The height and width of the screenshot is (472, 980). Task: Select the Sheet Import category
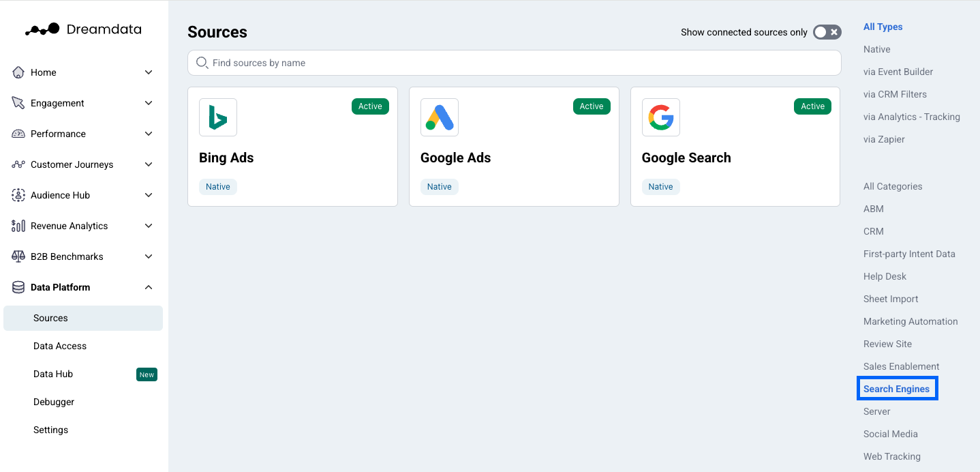pyautogui.click(x=891, y=299)
